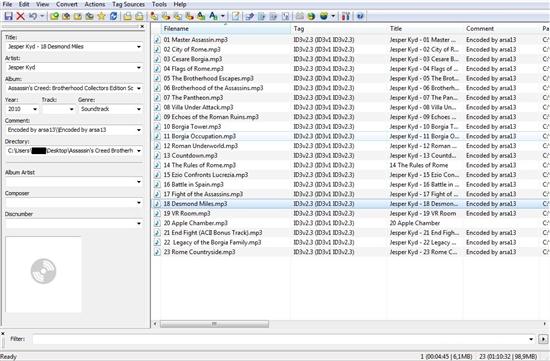
Task: Select file 14 The Rules of Rome.mp3
Action: pyautogui.click(x=200, y=165)
